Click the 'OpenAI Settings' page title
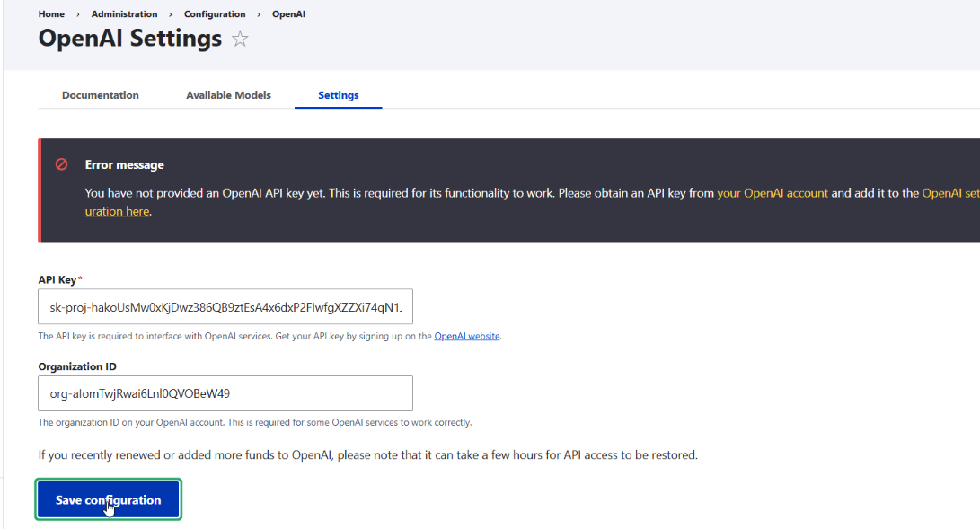980x529 pixels. click(x=130, y=38)
